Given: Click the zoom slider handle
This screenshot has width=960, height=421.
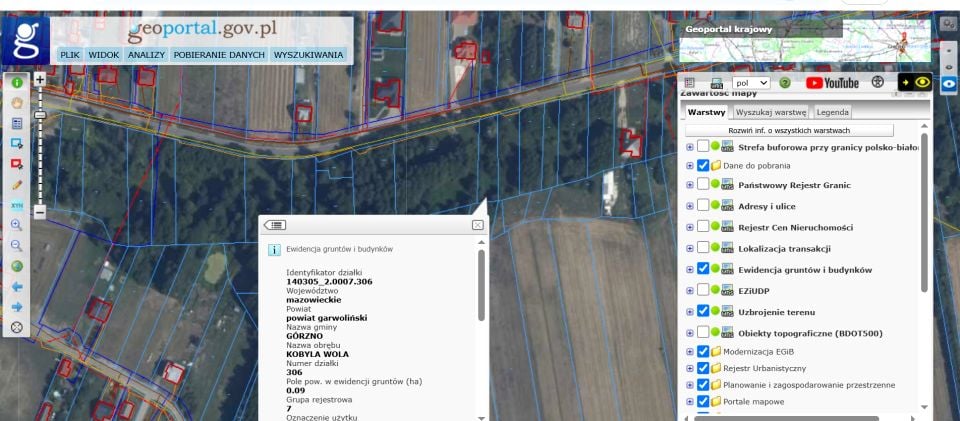Looking at the screenshot, I should pyautogui.click(x=40, y=115).
